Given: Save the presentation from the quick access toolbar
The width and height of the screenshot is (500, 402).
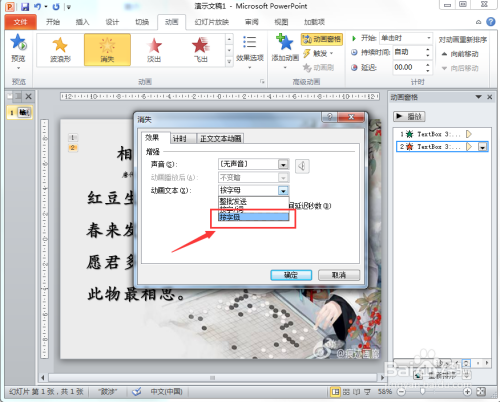Looking at the screenshot, I should pyautogui.click(x=25, y=6).
